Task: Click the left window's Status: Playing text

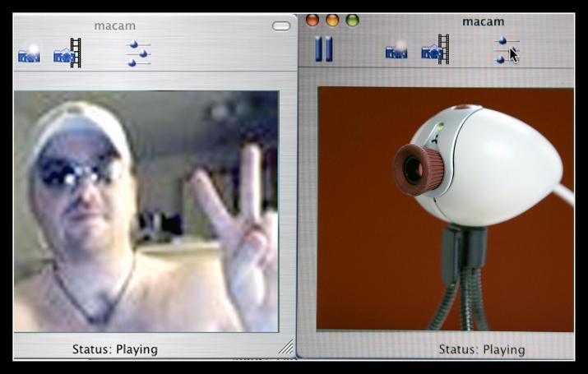Action: (x=114, y=349)
